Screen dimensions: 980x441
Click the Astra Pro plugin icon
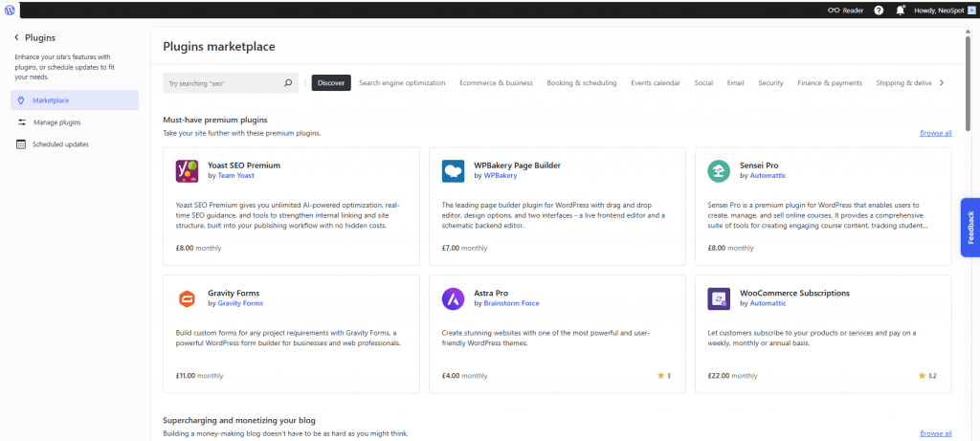[453, 298]
